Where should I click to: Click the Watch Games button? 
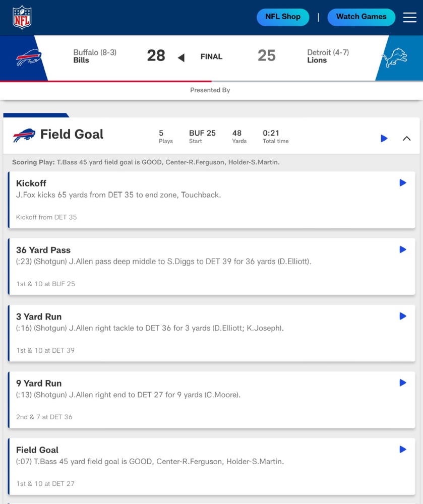click(x=361, y=17)
